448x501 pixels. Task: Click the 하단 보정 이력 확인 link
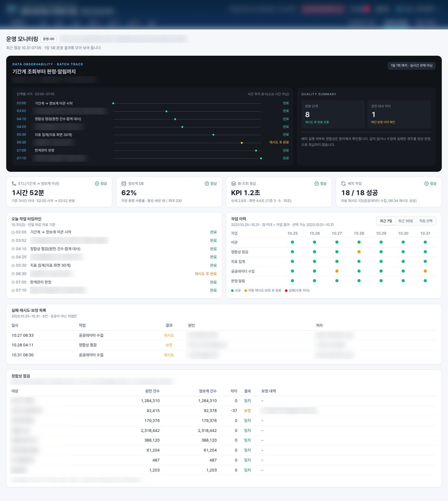coord(383,122)
